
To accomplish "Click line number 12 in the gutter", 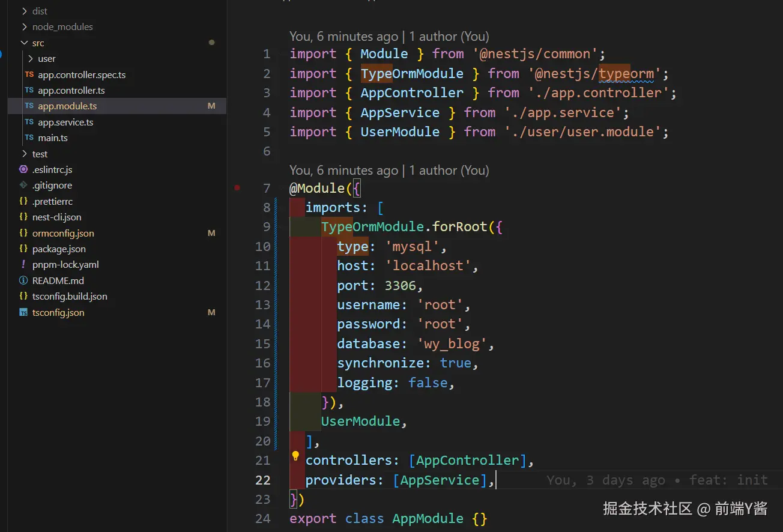I will click(x=263, y=285).
